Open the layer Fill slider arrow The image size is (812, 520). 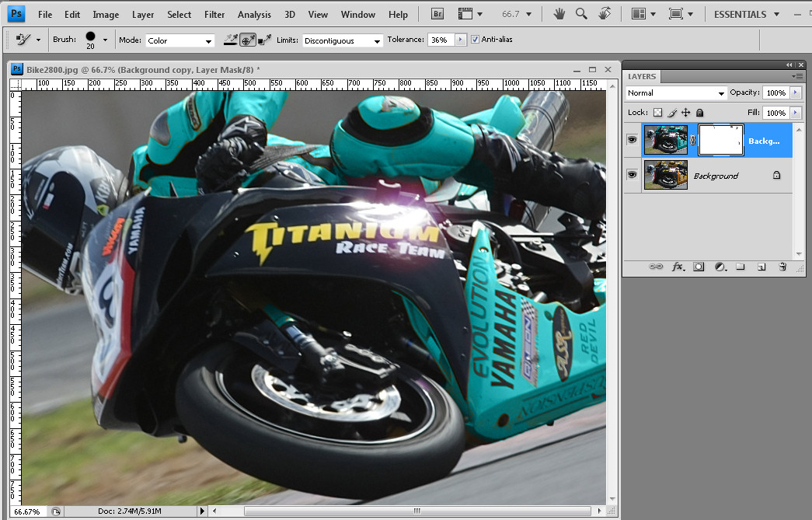click(796, 113)
